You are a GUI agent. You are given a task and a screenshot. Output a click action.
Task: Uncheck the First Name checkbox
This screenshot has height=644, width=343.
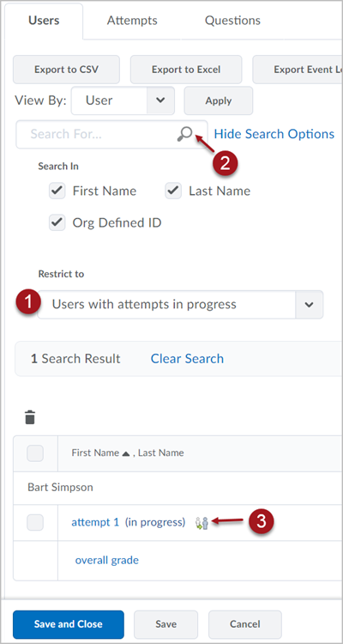tap(57, 191)
